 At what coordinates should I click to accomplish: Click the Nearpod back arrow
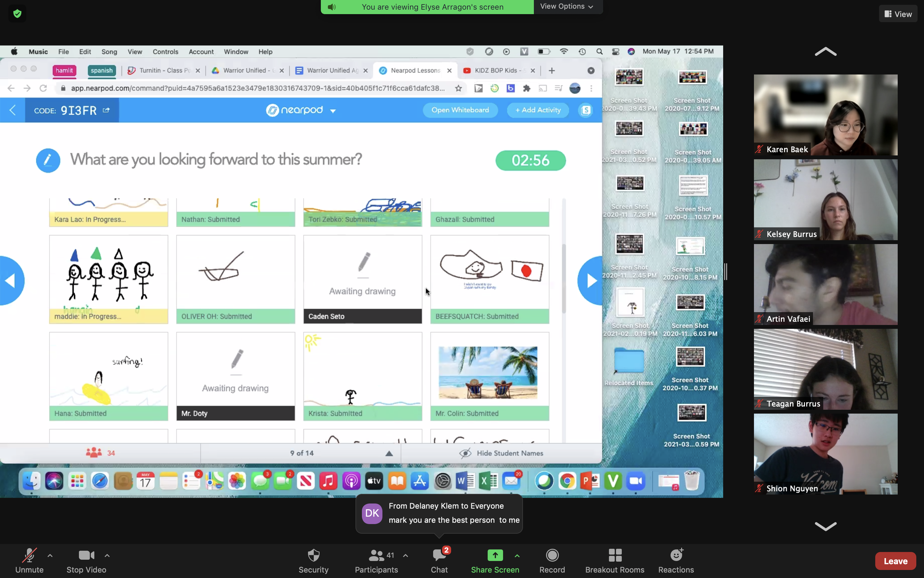12,110
